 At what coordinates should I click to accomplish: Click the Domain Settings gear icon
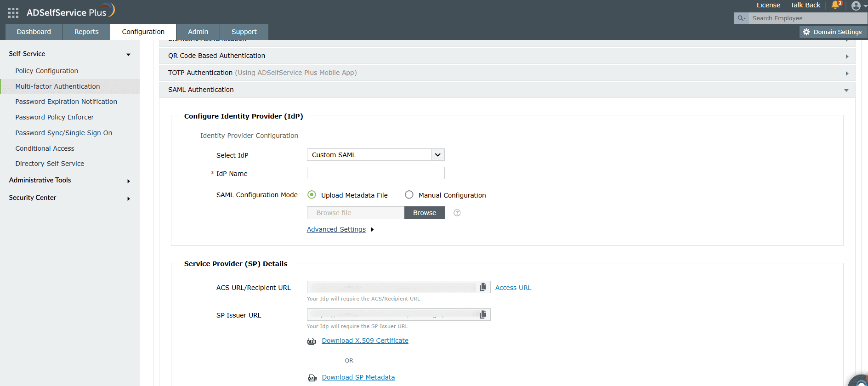[806, 32]
